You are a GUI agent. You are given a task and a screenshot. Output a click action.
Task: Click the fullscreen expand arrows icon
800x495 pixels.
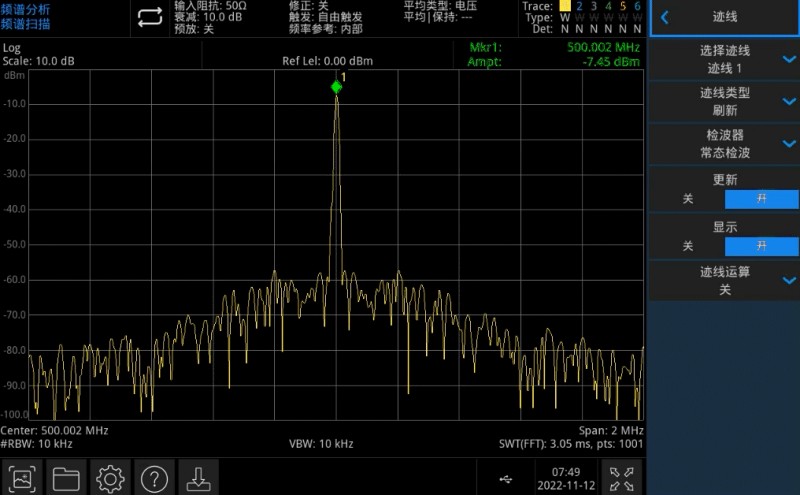pyautogui.click(x=622, y=478)
